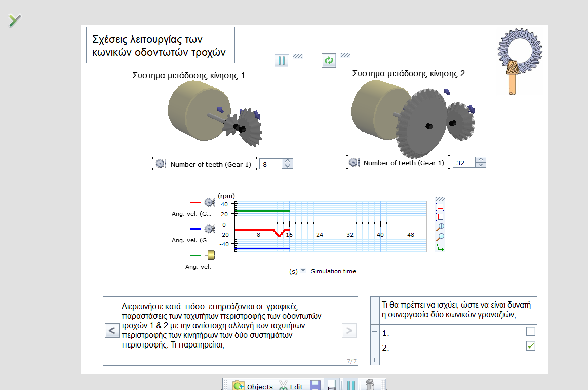Click the gear icon beside System 1 teeth label
The width and height of the screenshot is (588, 390).
tap(161, 164)
